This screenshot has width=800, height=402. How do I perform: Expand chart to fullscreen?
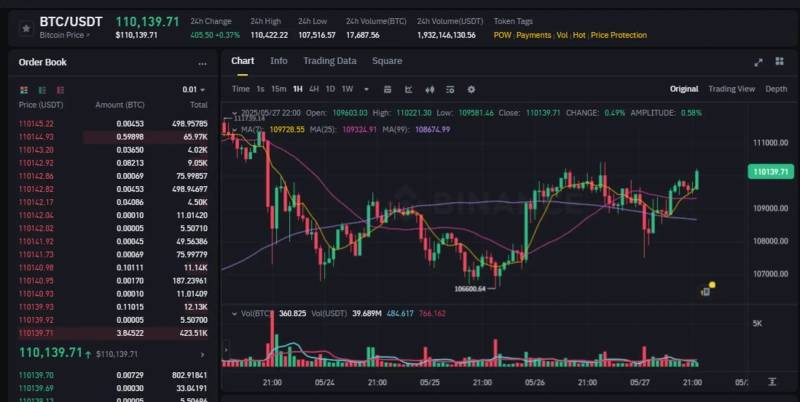click(758, 62)
